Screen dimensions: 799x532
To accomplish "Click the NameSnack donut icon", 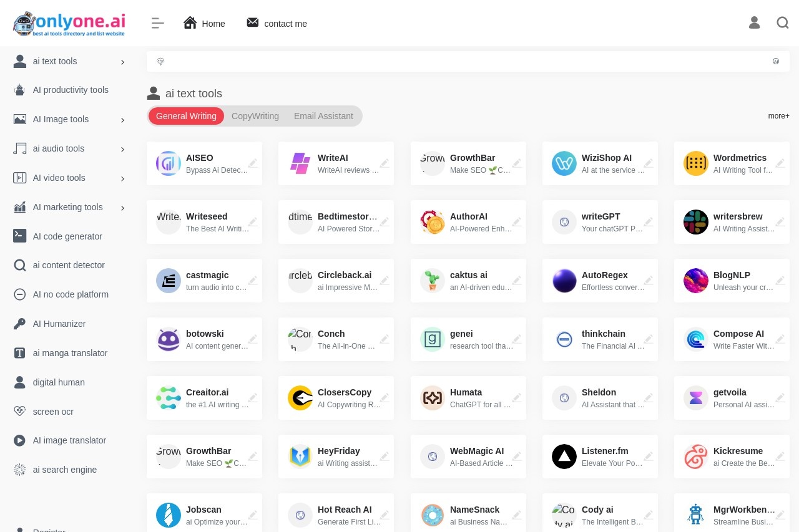I will coord(433,515).
